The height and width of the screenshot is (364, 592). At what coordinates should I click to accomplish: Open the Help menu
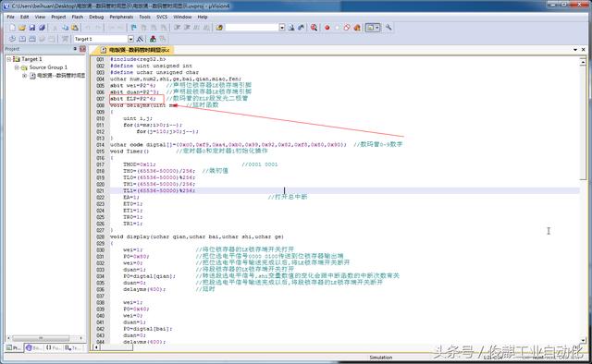(x=203, y=17)
